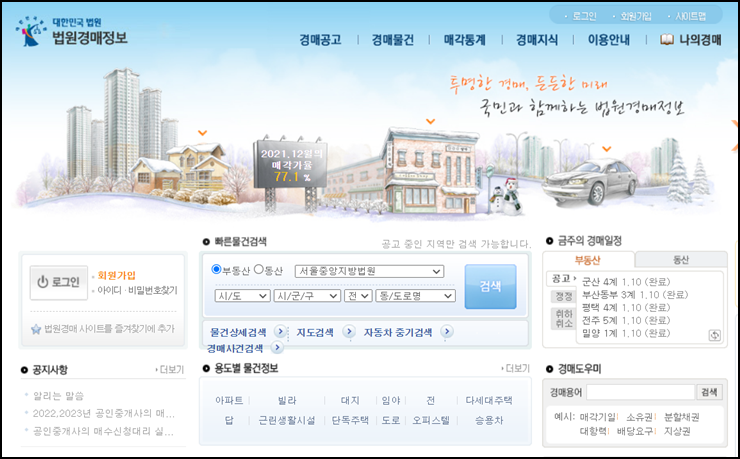
Task: Select the 승용차 property type
Action: (489, 420)
